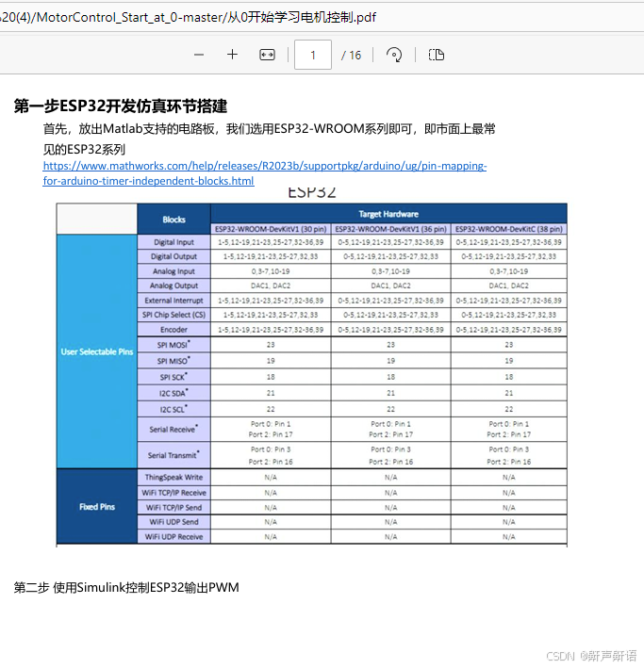The image size is (644, 669).
Task: Click ThingSpeak Write 'N/A' in 36 pin column
Action: [390, 477]
